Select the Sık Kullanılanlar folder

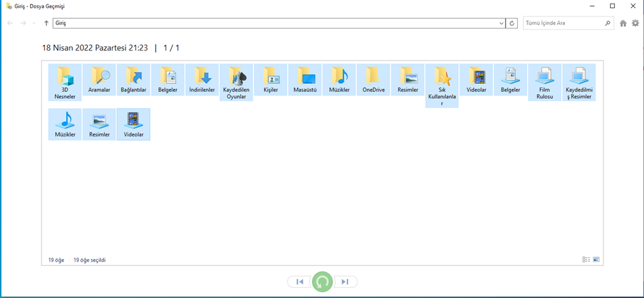(x=442, y=85)
